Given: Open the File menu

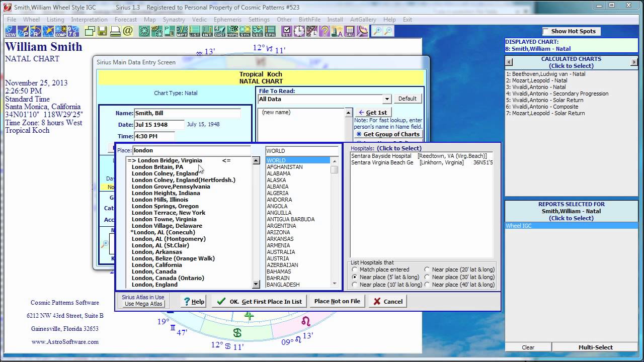Looking at the screenshot, I should [x=12, y=20].
